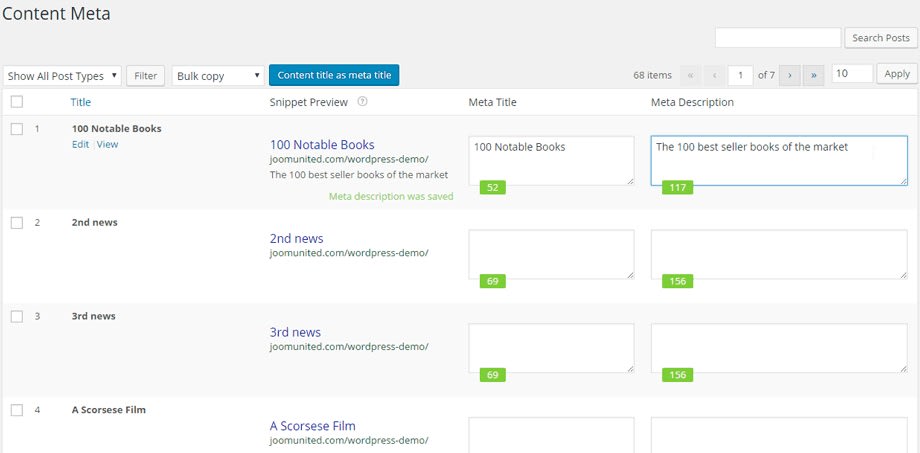Tick the select-all checkbox in header
Viewport: 920px width, 453px height.
tap(17, 102)
